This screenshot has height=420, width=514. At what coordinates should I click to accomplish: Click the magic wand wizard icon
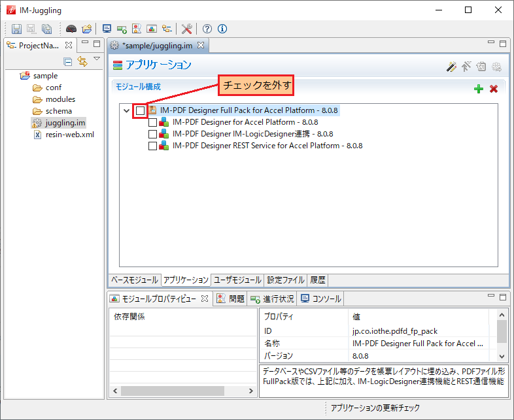coord(451,67)
